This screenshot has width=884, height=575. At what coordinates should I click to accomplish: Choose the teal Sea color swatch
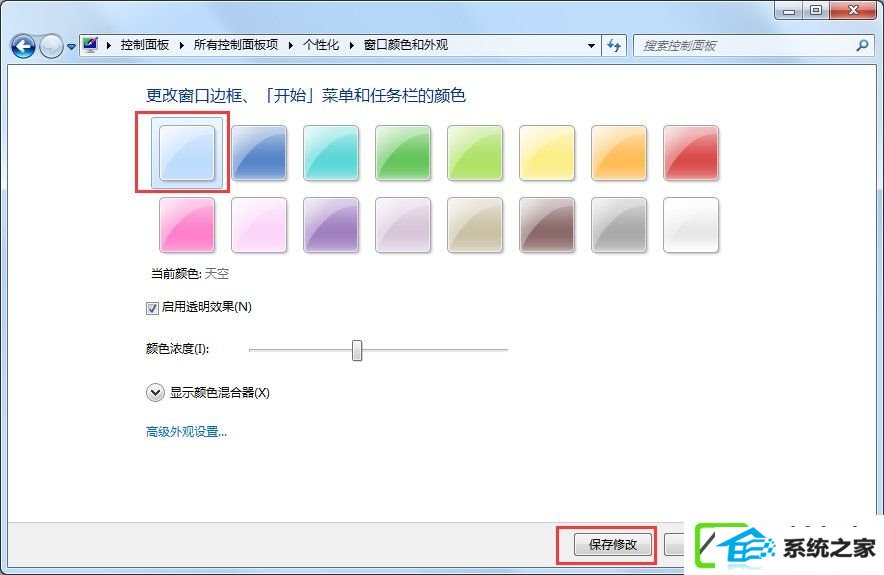331,152
